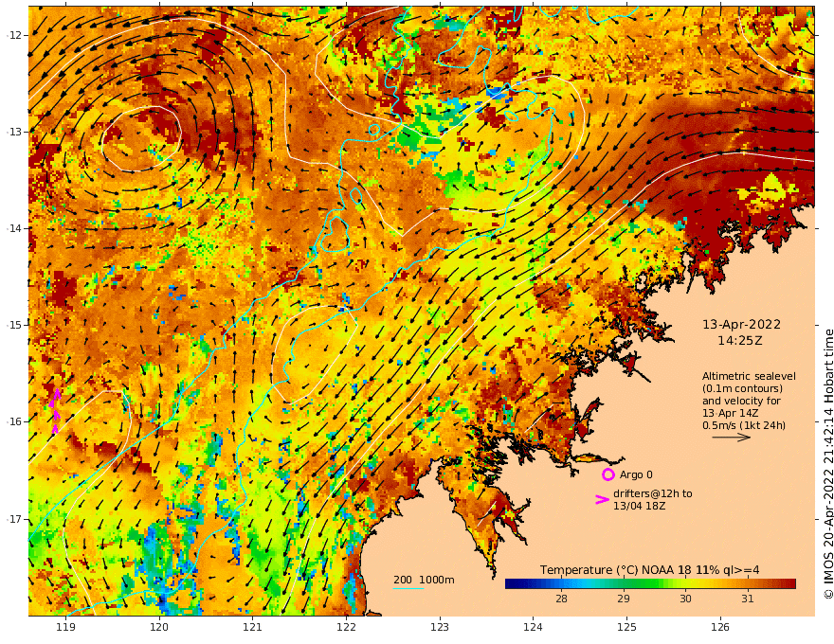Image resolution: width=834 pixels, height=644 pixels.
Task: Click the -14 latitude axis label
Action: 14,228
